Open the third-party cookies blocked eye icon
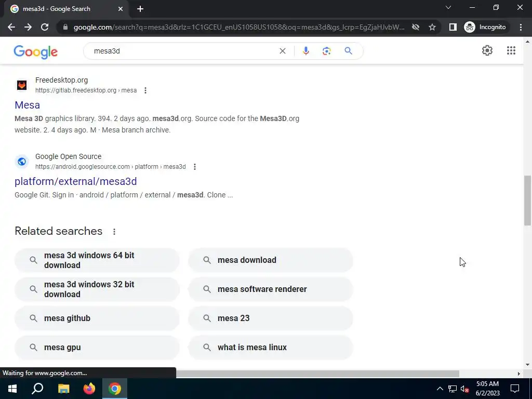The image size is (532, 399). (x=416, y=27)
